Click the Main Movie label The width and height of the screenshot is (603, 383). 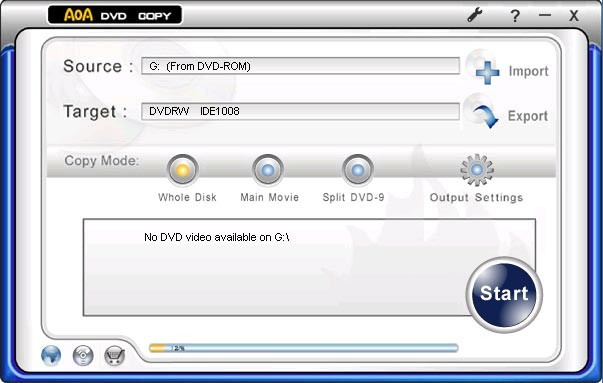(270, 197)
